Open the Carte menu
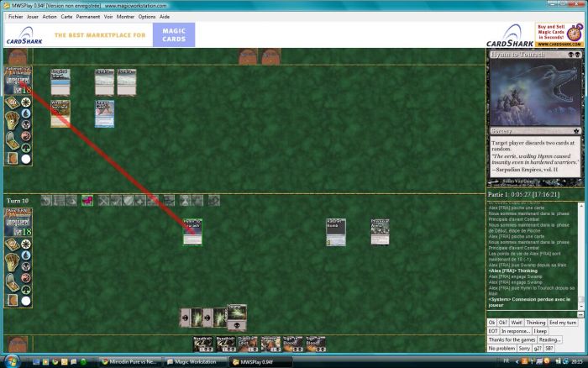588x368 pixels. pos(66,17)
